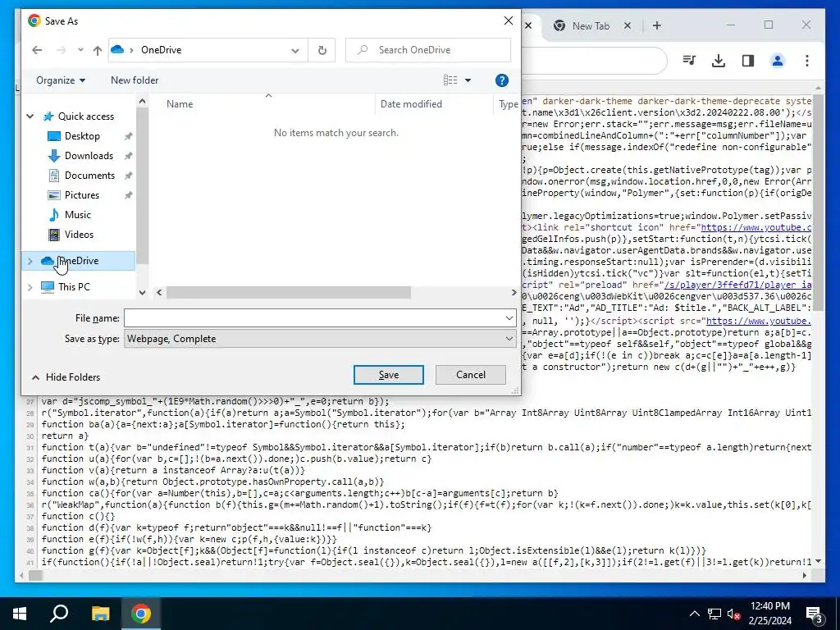Open the File name history dropdown

[509, 318]
